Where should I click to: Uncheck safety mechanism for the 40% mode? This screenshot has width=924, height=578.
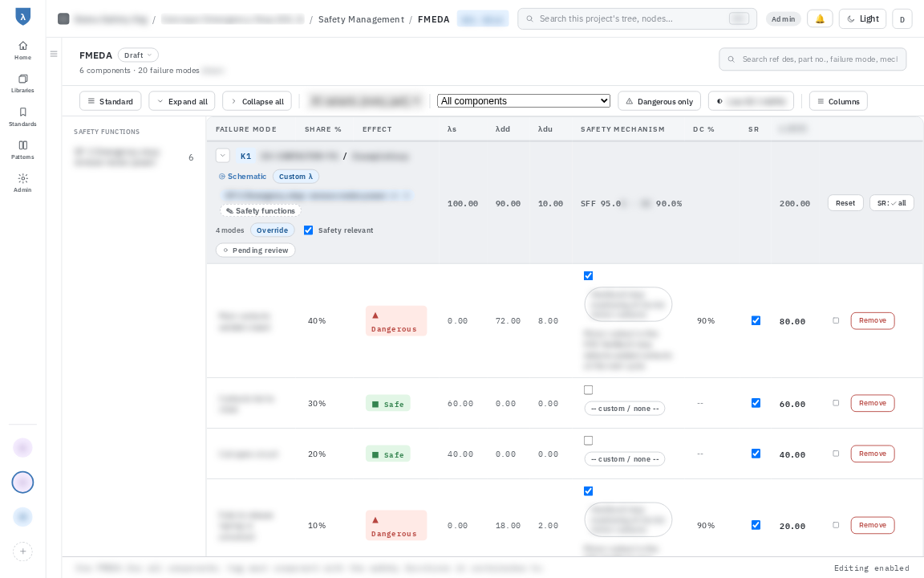[x=588, y=275]
